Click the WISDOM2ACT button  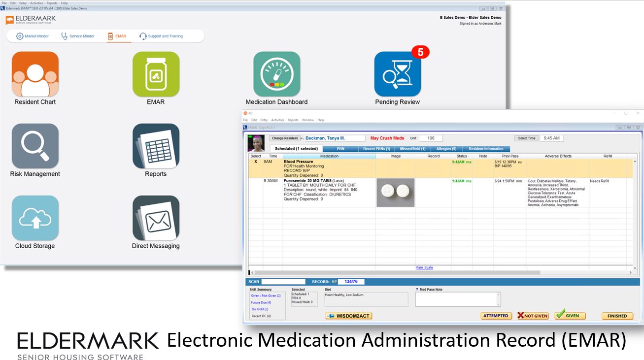pos(348,316)
